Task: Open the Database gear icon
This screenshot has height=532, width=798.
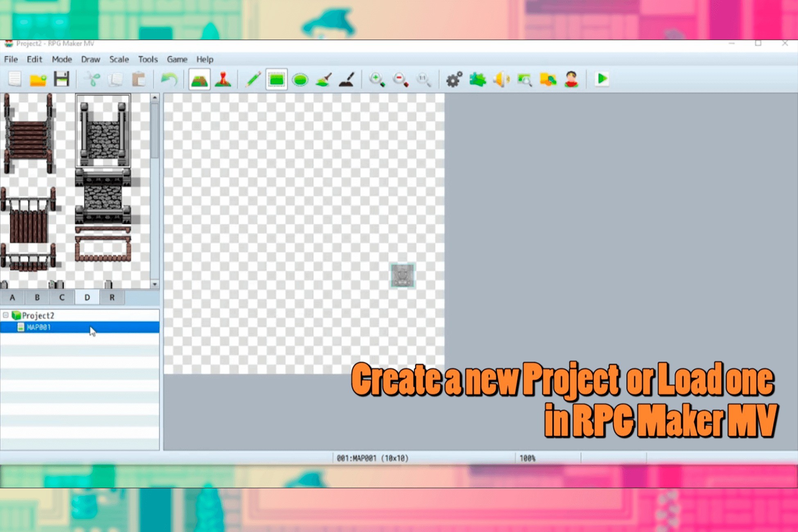Action: point(454,79)
